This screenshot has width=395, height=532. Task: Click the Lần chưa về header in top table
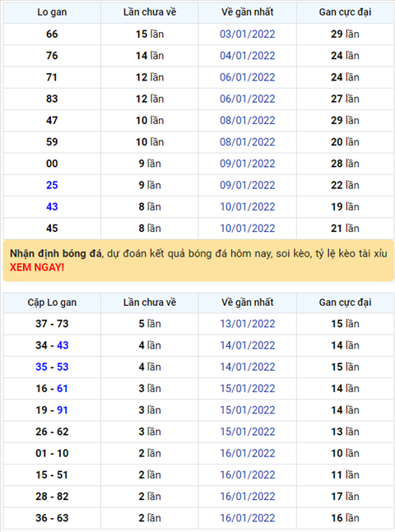(x=150, y=12)
